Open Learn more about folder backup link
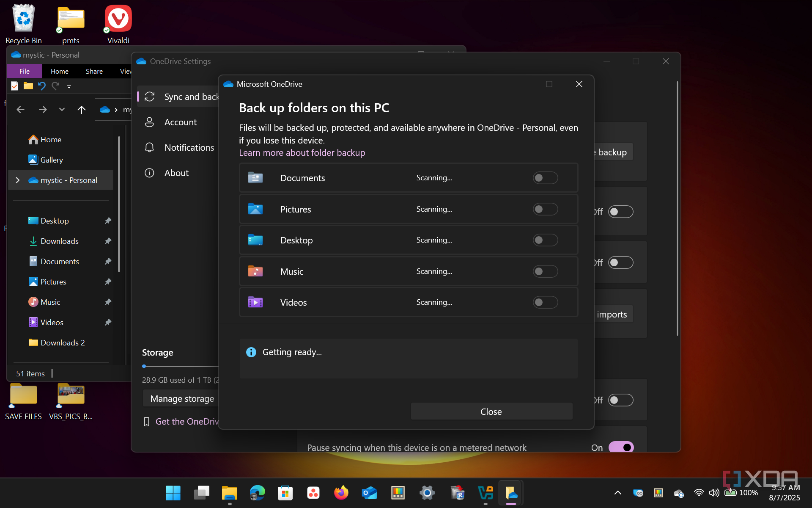Screen dimensions: 812x508 pyautogui.click(x=302, y=153)
